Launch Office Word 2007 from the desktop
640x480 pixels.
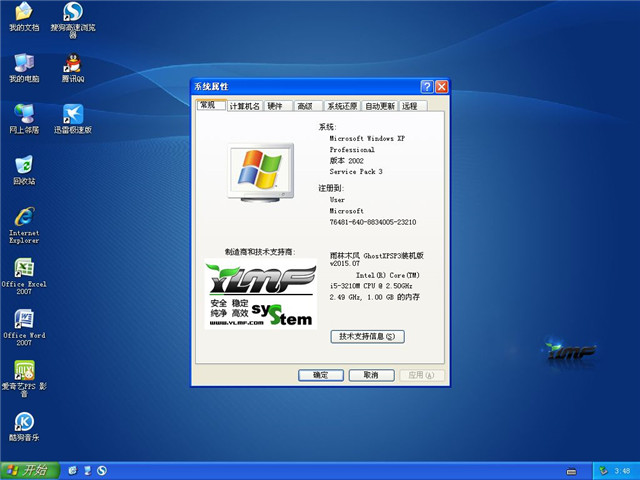pos(24,328)
